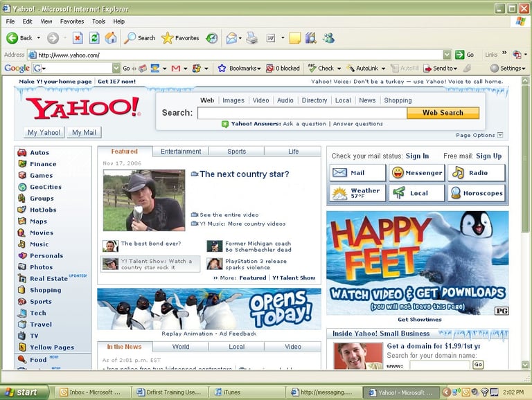Click the Happy Feet penguin advertisement
Screen dimensions: 532x400
click(417, 263)
